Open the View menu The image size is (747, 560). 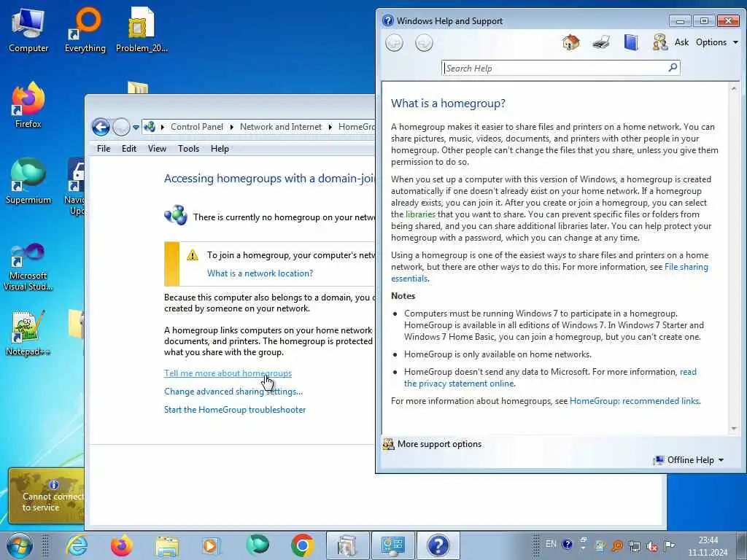pos(158,149)
